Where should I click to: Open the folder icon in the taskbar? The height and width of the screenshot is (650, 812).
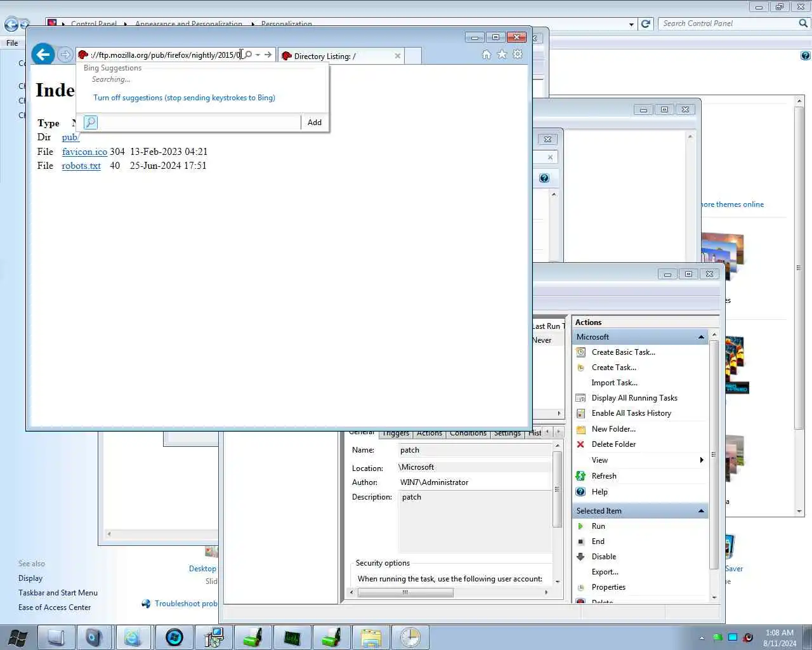pyautogui.click(x=370, y=637)
